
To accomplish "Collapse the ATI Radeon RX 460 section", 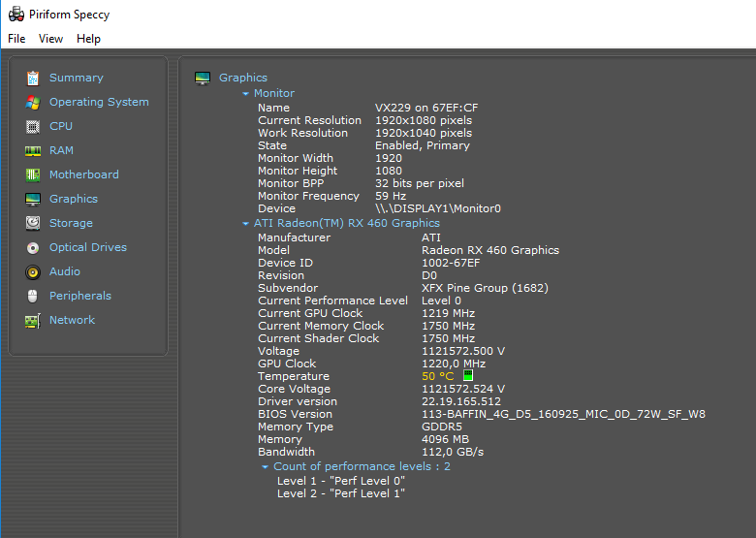I will [246, 224].
